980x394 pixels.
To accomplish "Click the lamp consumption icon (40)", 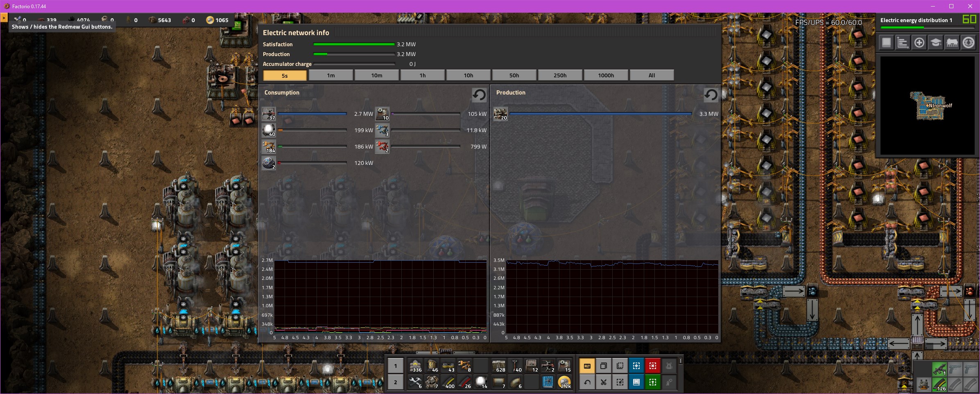I will pos(269,130).
